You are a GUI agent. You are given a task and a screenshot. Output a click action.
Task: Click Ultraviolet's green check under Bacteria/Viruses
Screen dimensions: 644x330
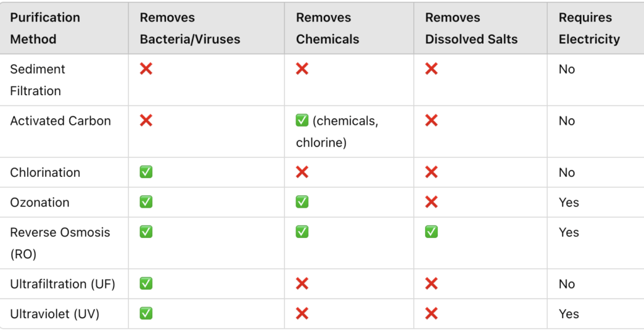point(146,314)
